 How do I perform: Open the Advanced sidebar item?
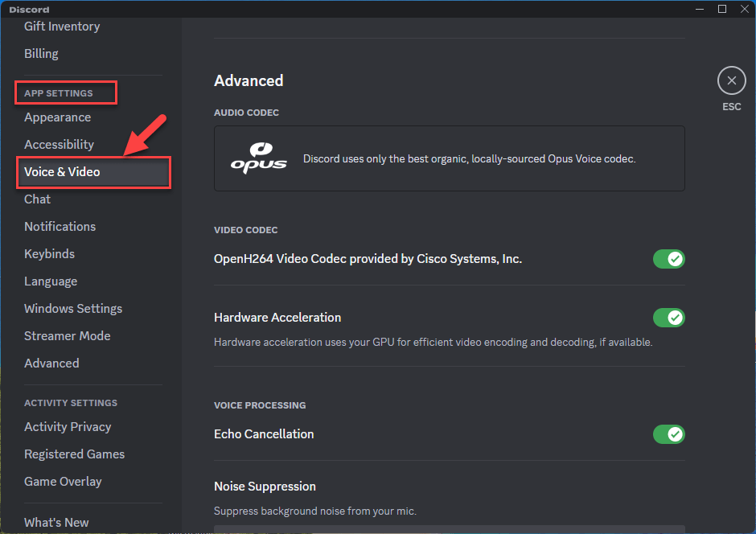51,364
